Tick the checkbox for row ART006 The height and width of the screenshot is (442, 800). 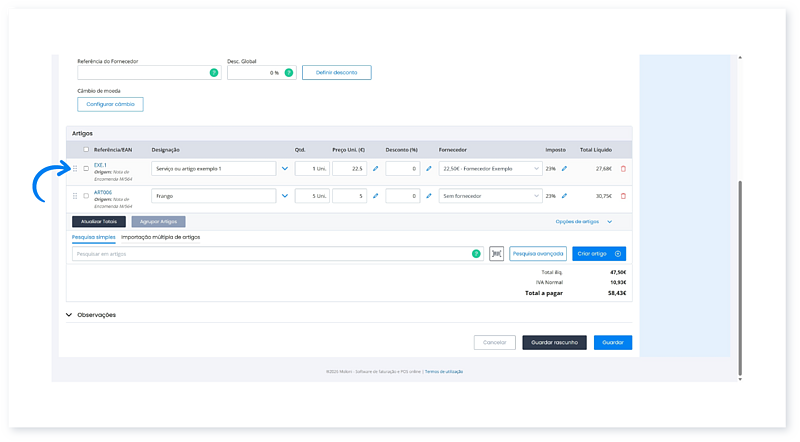pyautogui.click(x=86, y=196)
